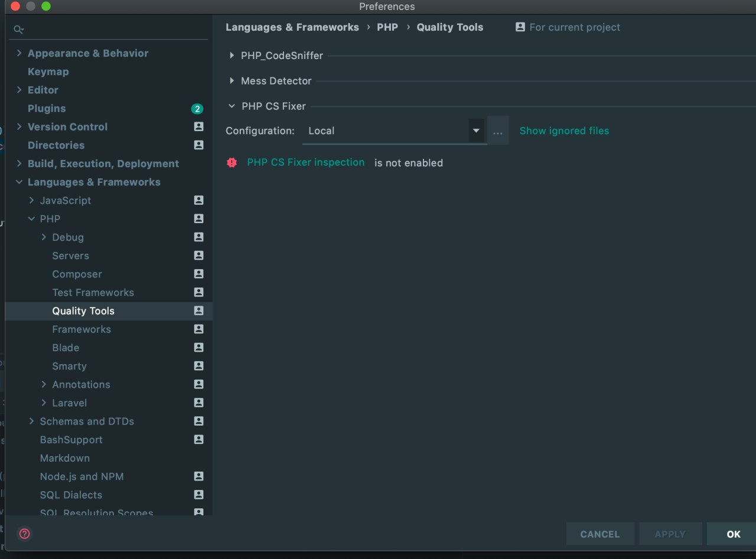Click the Cancel button
This screenshot has height=559, width=756.
600,534
